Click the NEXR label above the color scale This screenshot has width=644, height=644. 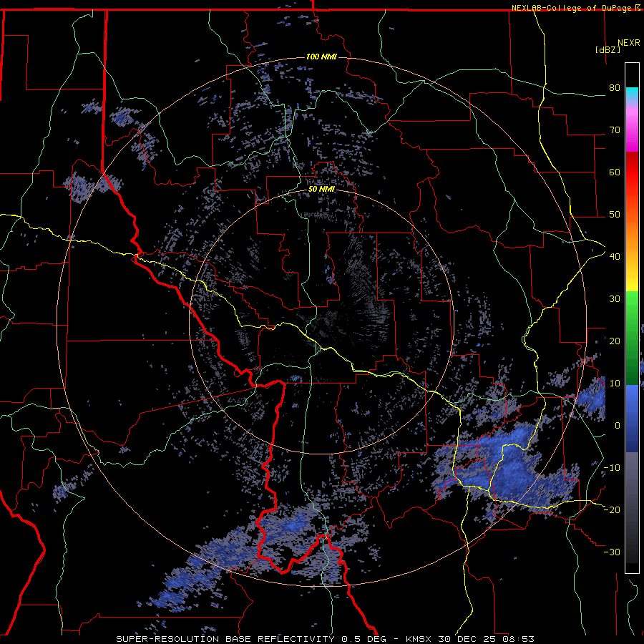pyautogui.click(x=629, y=43)
